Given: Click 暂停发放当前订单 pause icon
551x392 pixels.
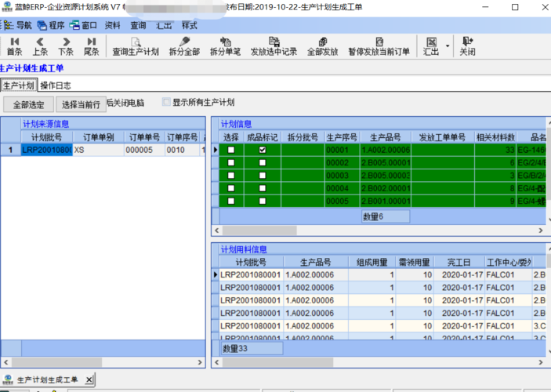Looking at the screenshot, I should (x=379, y=46).
